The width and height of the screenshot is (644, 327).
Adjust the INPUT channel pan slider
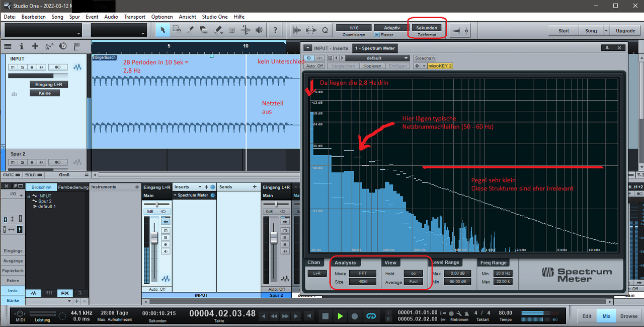[x=157, y=205]
